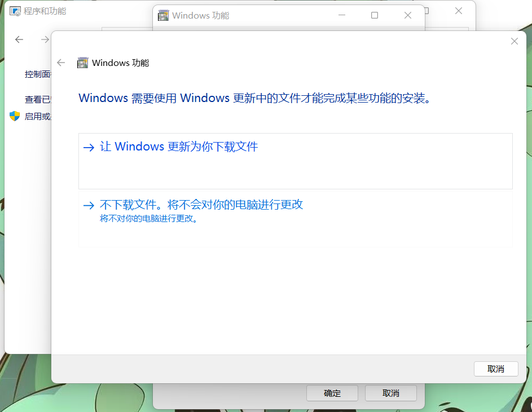Navigate forward in 程序和功能 window
The image size is (532, 412).
click(x=45, y=39)
